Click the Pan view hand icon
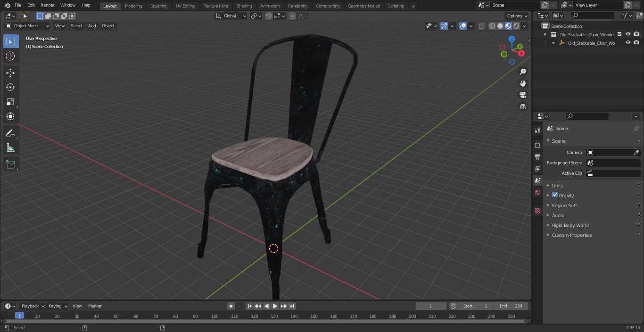This screenshot has width=644, height=332. pos(523,83)
